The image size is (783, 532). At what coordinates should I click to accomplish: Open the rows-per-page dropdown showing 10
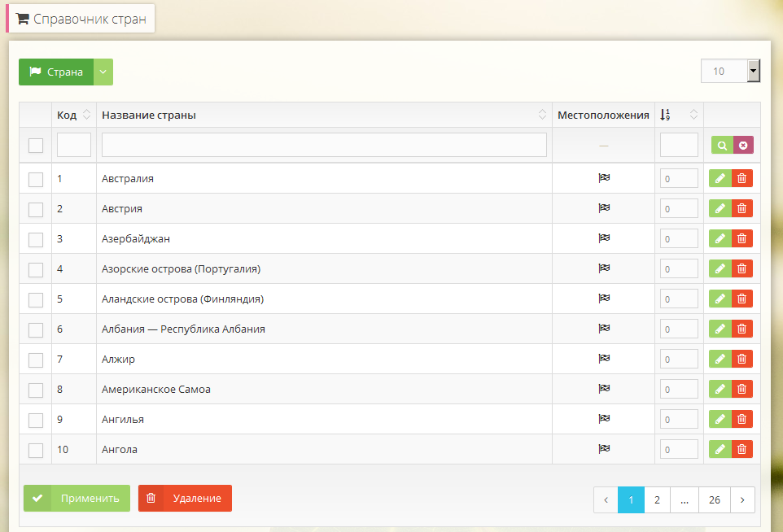click(730, 71)
